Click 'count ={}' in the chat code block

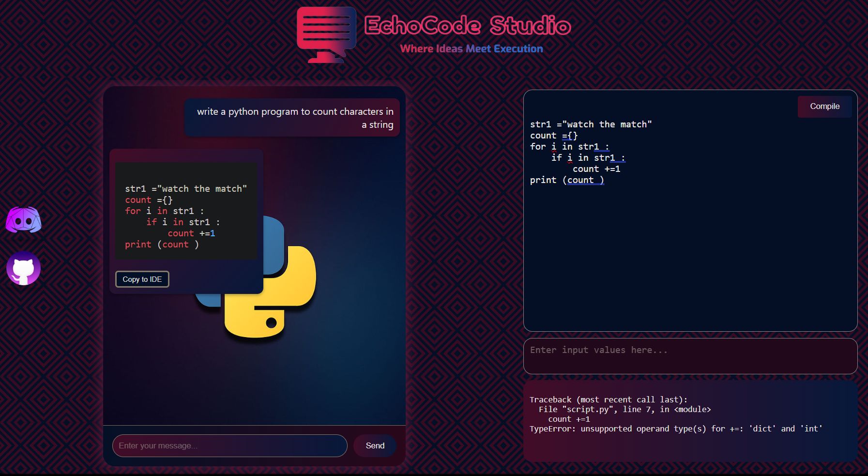tap(149, 200)
